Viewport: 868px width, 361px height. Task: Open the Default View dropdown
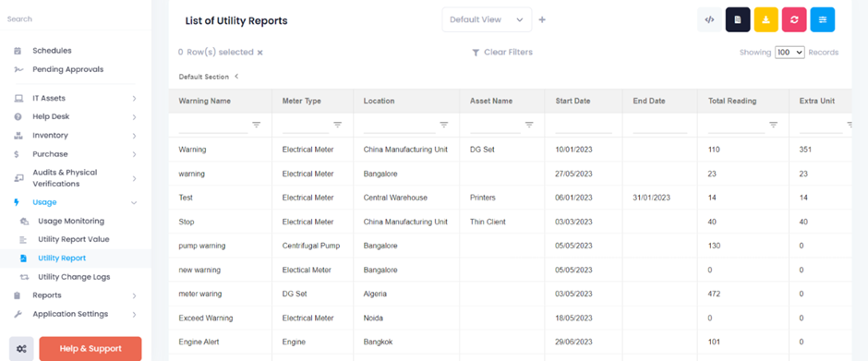[x=487, y=19]
